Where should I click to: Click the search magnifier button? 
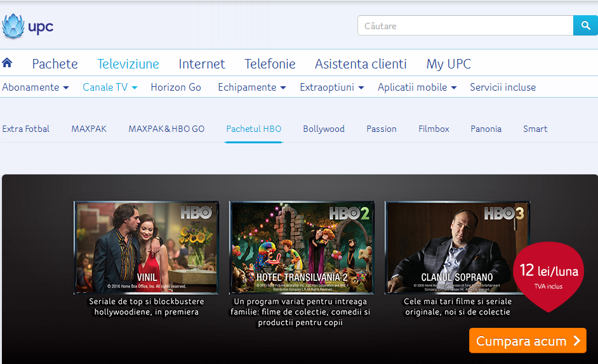(x=585, y=25)
